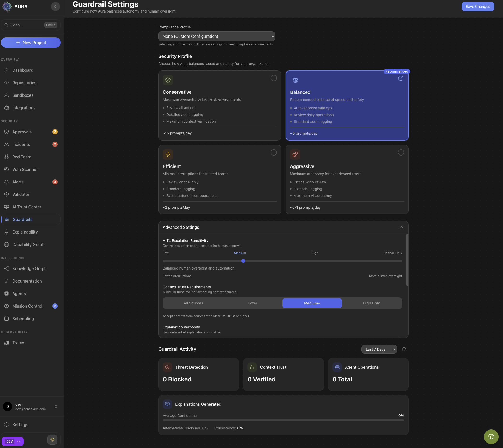This screenshot has width=503, height=448.
Task: Select the Aggressive security profile radio
Action: coord(401,152)
